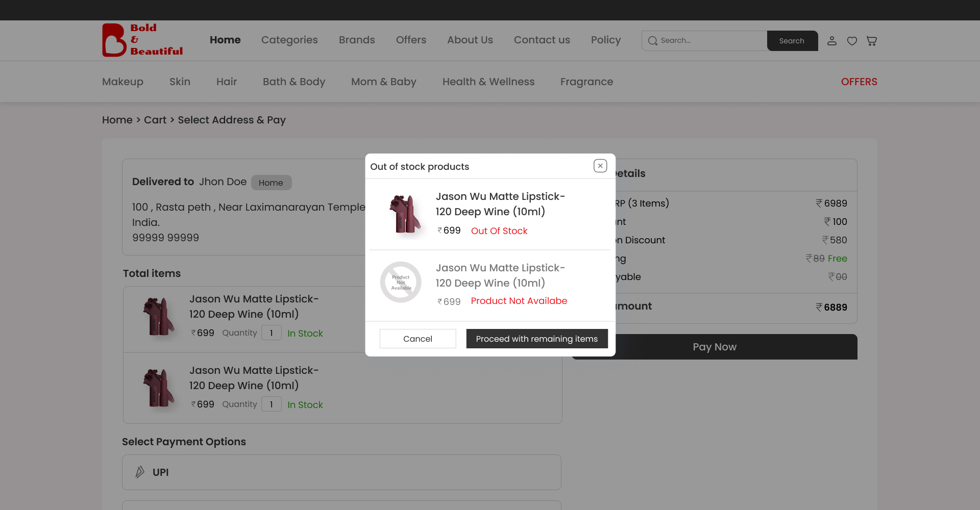The width and height of the screenshot is (980, 510).
Task: Select the Mom & Baby category
Action: [x=384, y=82]
